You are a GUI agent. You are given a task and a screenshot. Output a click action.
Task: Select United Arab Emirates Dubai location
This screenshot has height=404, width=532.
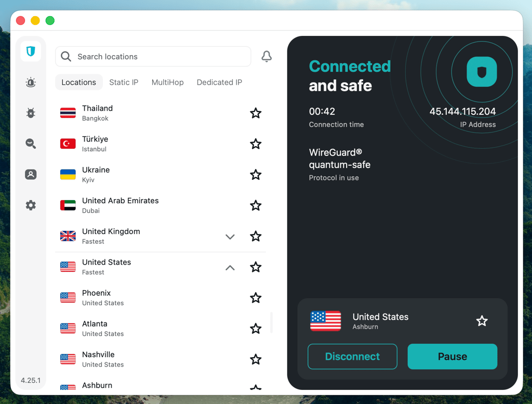point(161,205)
